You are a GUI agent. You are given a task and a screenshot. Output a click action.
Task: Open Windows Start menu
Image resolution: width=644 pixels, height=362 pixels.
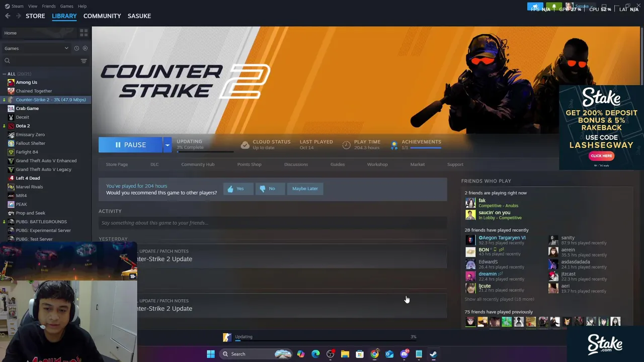click(x=211, y=354)
